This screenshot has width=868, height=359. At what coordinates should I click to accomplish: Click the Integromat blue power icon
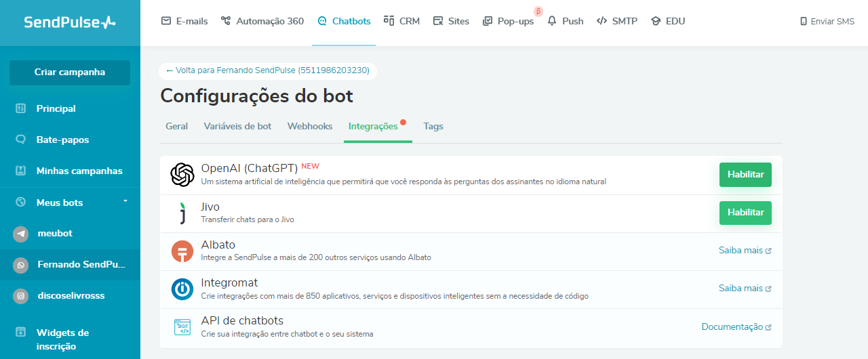pos(182,289)
